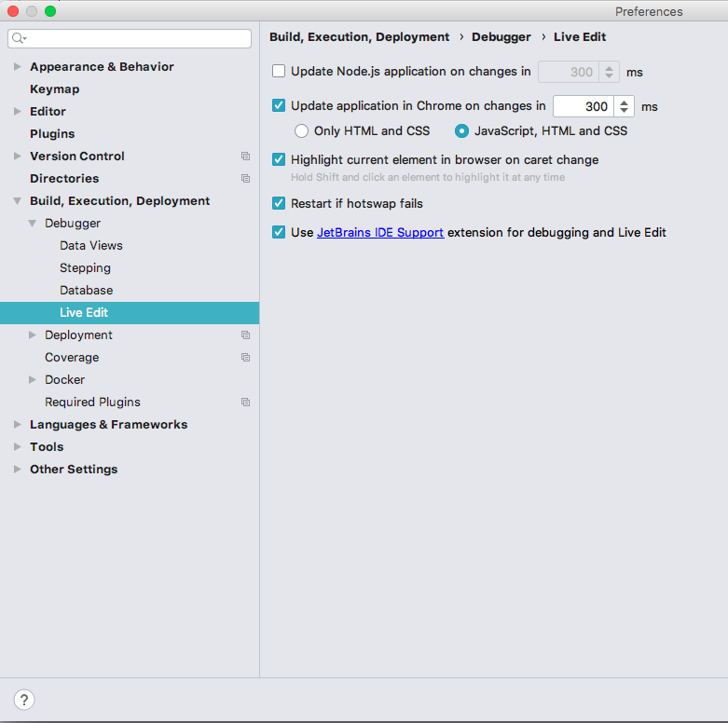
Task: Expand the Tools section
Action: point(18,447)
